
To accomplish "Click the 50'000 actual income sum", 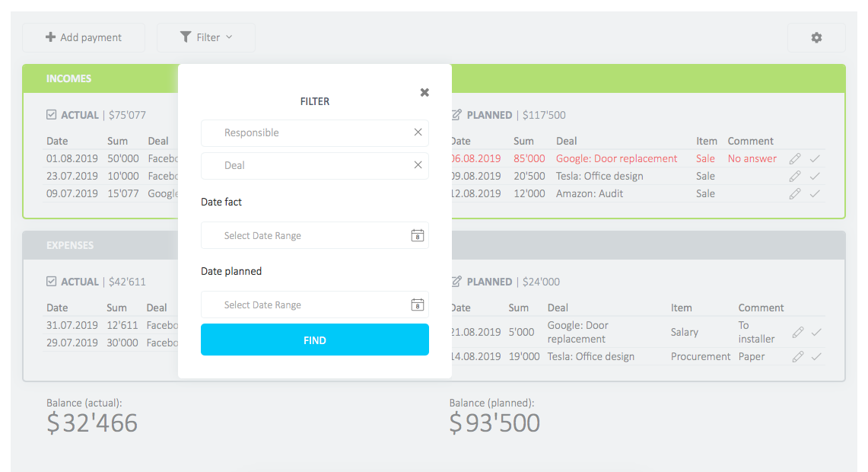I will tap(123, 158).
